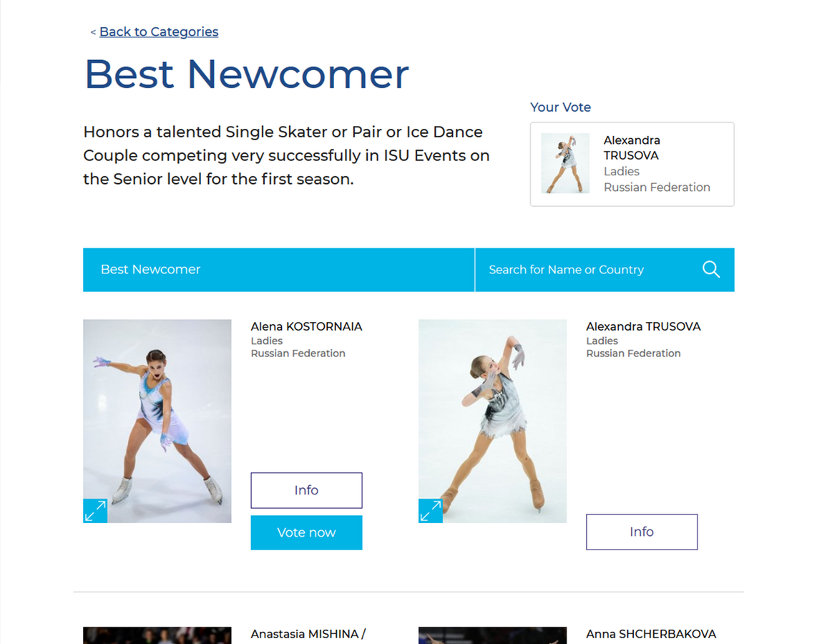Expand Alena Kostornaia's photo with arrow icon
Viewport: 817px width, 644px height.
[x=95, y=511]
